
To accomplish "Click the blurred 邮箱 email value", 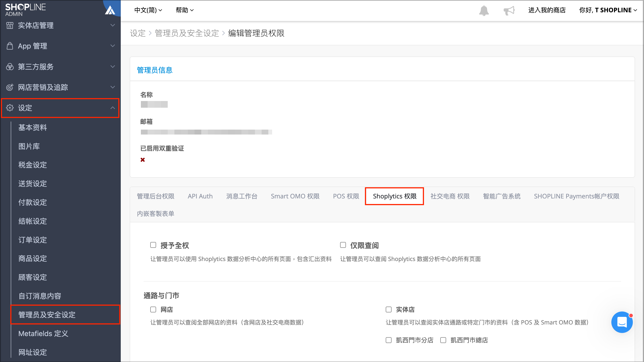I will [206, 132].
